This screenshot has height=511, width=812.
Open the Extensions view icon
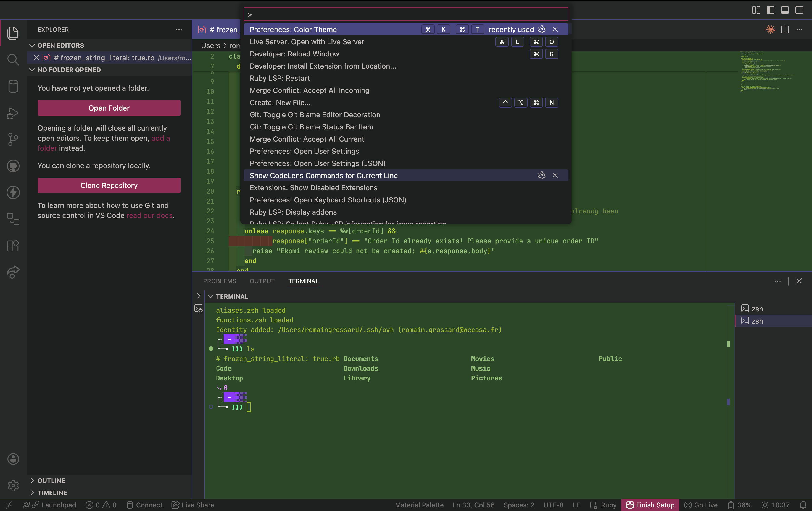point(13,245)
